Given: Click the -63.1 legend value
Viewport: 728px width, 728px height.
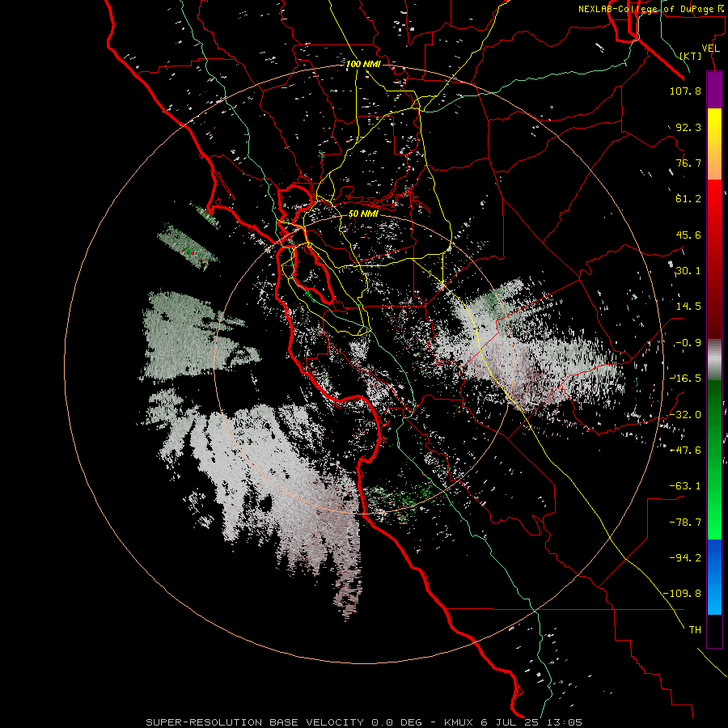Looking at the screenshot, I should [x=685, y=486].
